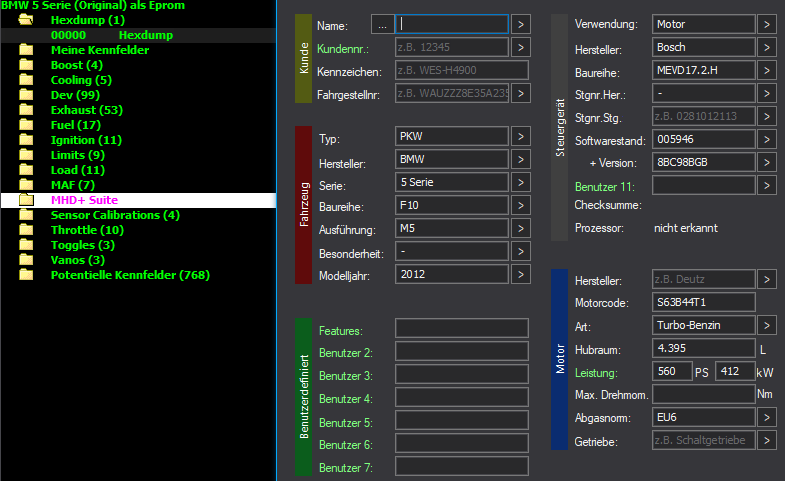785x481 pixels.
Task: Open arrow next to Hersteller Bosch
Action: [x=766, y=48]
